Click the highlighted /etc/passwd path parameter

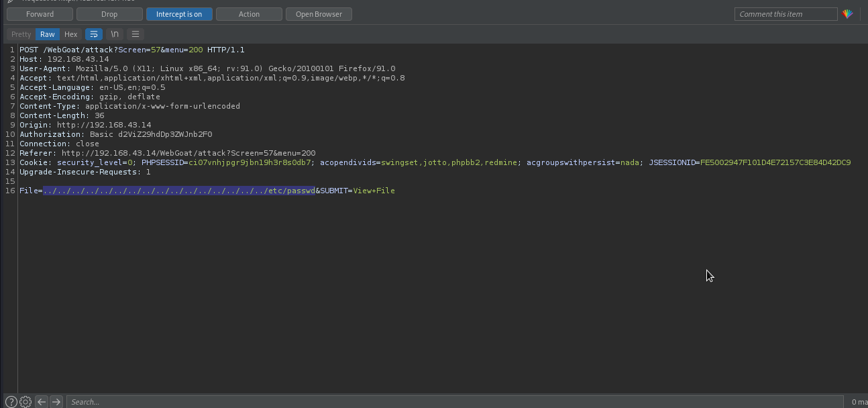179,191
